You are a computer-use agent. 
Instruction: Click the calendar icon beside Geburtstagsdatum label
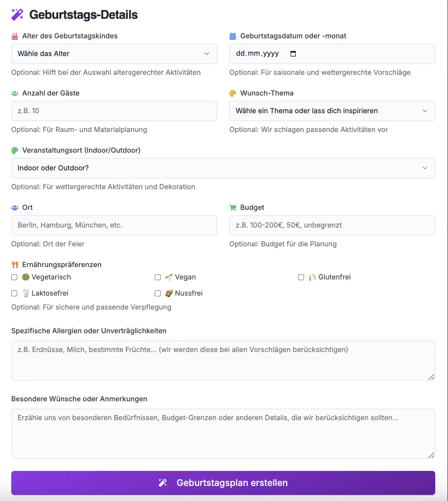[233, 36]
